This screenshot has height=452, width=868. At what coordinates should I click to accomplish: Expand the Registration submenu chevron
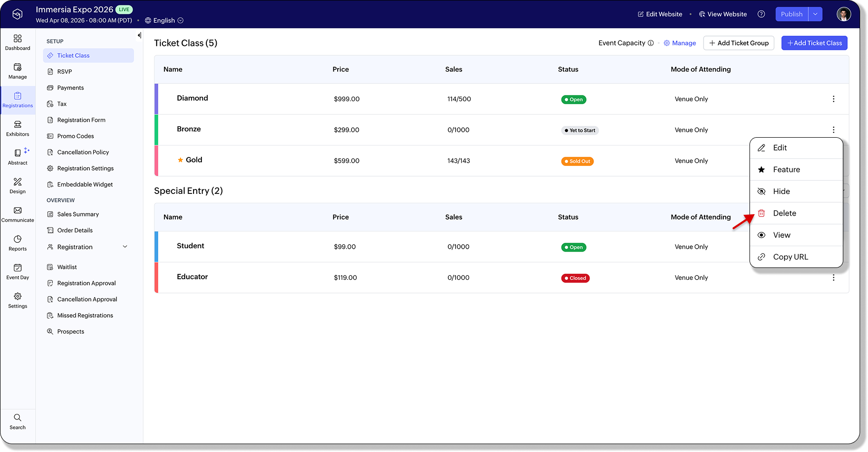click(125, 247)
